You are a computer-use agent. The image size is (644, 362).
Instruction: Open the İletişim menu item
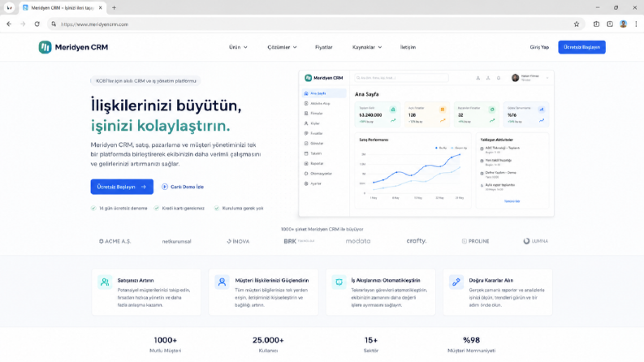pos(408,47)
